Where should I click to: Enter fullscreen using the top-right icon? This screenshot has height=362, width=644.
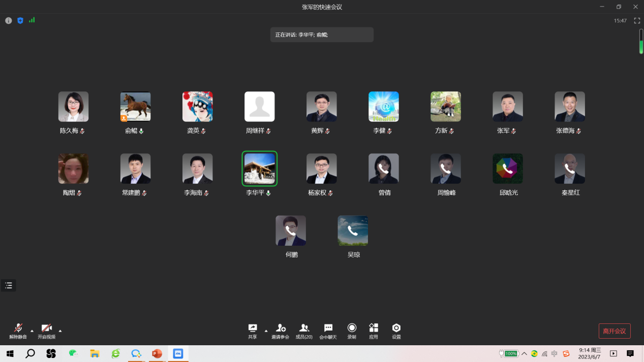coord(637,21)
